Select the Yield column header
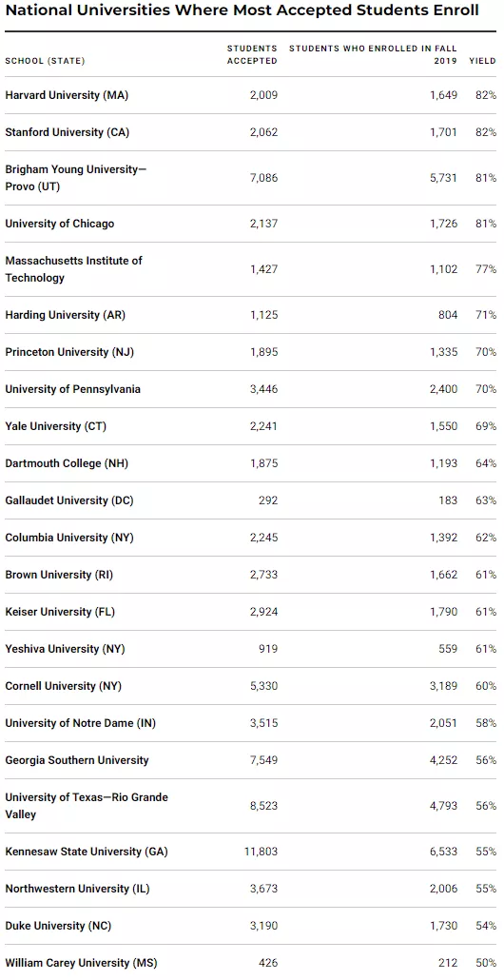The height and width of the screenshot is (980, 504). (483, 61)
